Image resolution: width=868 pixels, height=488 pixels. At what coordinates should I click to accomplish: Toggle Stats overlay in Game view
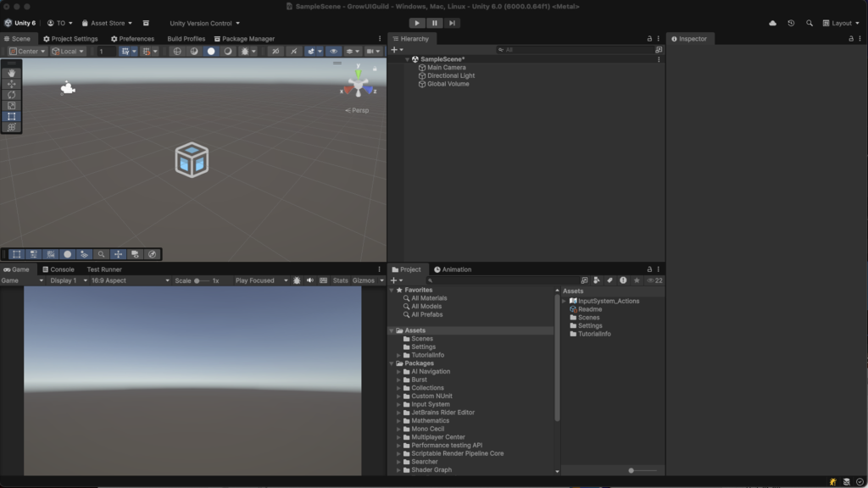click(x=340, y=280)
